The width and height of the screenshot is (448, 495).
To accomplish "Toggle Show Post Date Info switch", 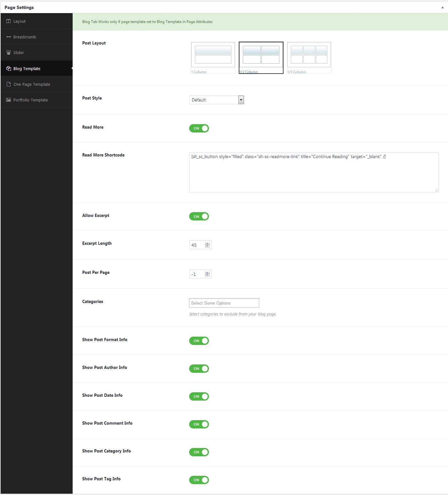I will tap(199, 396).
